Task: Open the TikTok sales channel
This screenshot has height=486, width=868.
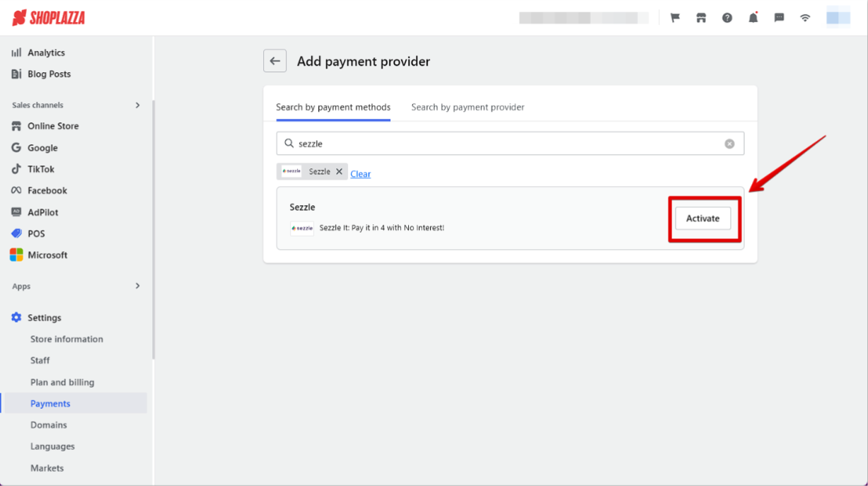Action: click(x=41, y=169)
